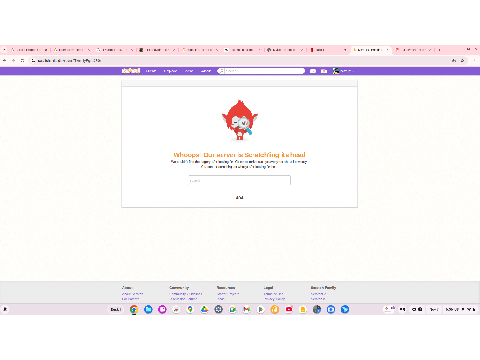Open the first link under Community footer heading

[x=186, y=294]
